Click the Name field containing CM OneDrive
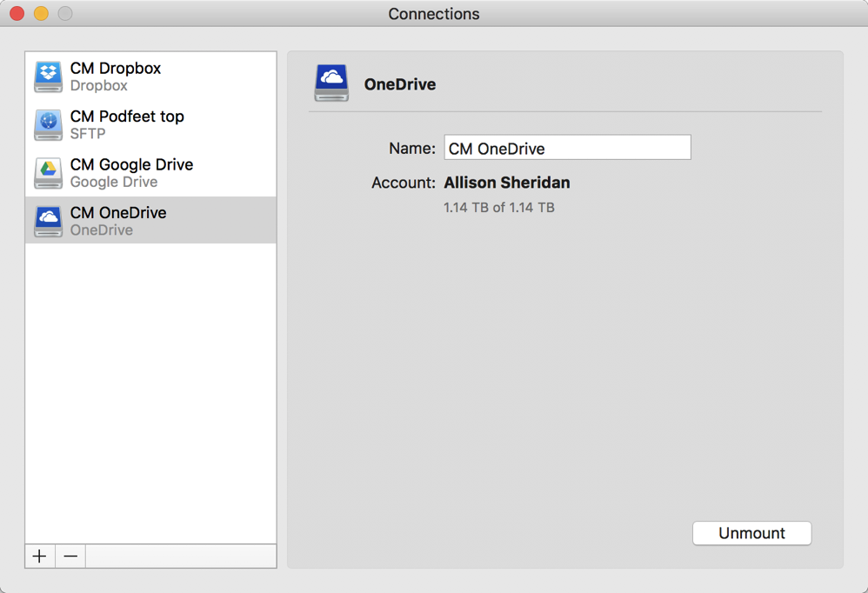The height and width of the screenshot is (593, 868). [567, 148]
